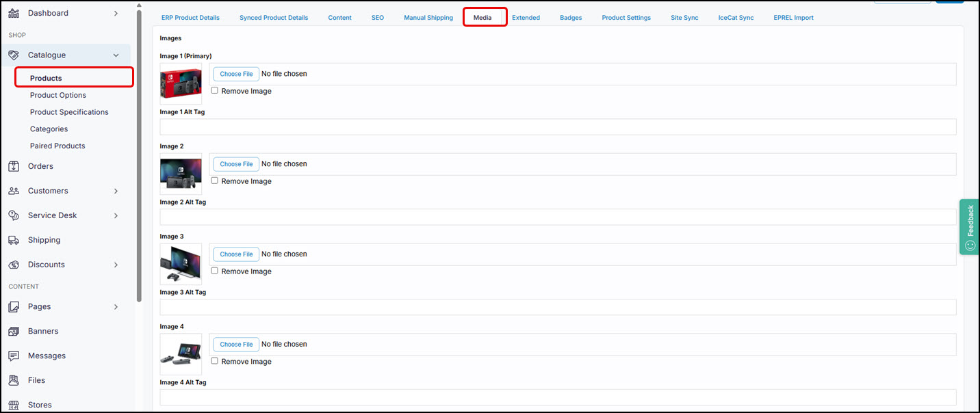This screenshot has height=413, width=980.
Task: Click Choose File for Image 3
Action: tap(236, 254)
